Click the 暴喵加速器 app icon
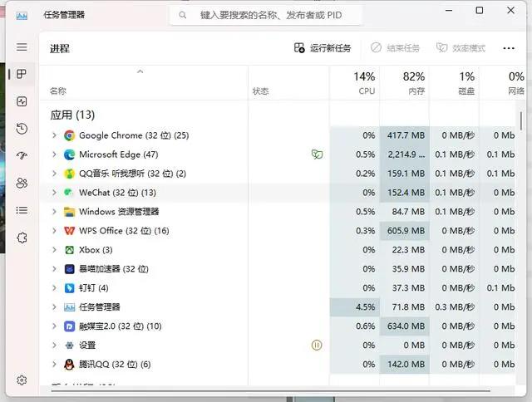Screen dimensions: 532x402 point(69,269)
